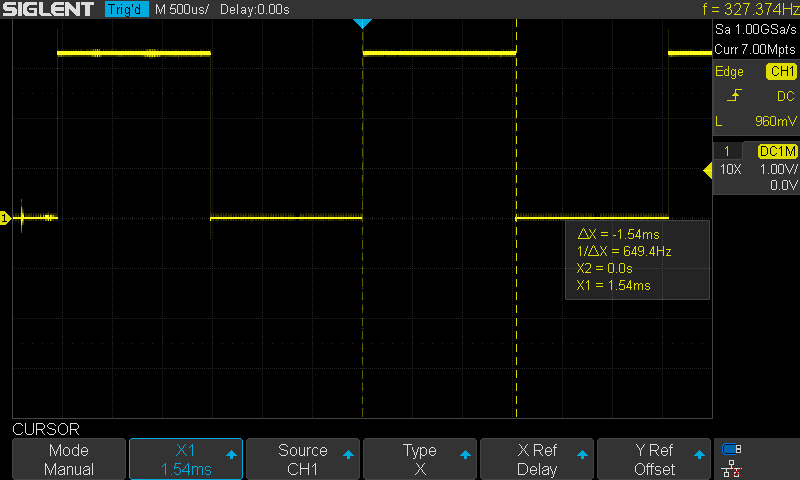Click the USB device status icon
800x480 pixels.
click(732, 449)
